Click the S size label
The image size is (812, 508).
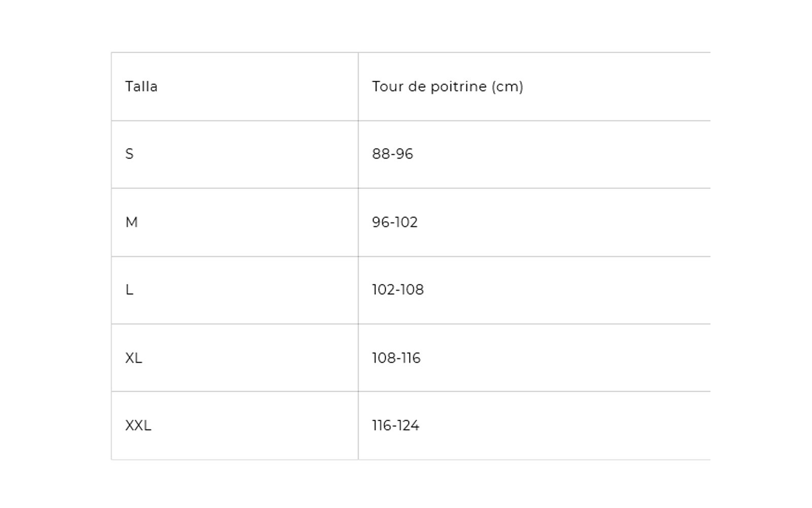[129, 154]
